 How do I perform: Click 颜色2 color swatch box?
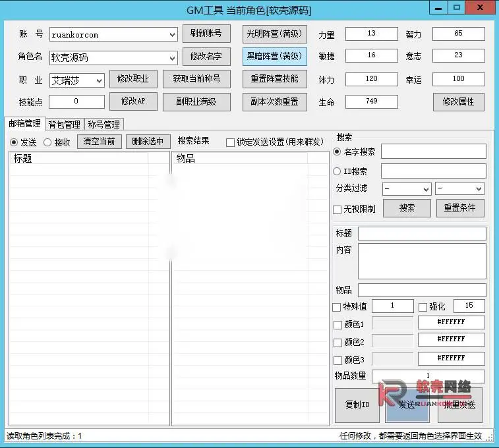[x=392, y=341]
